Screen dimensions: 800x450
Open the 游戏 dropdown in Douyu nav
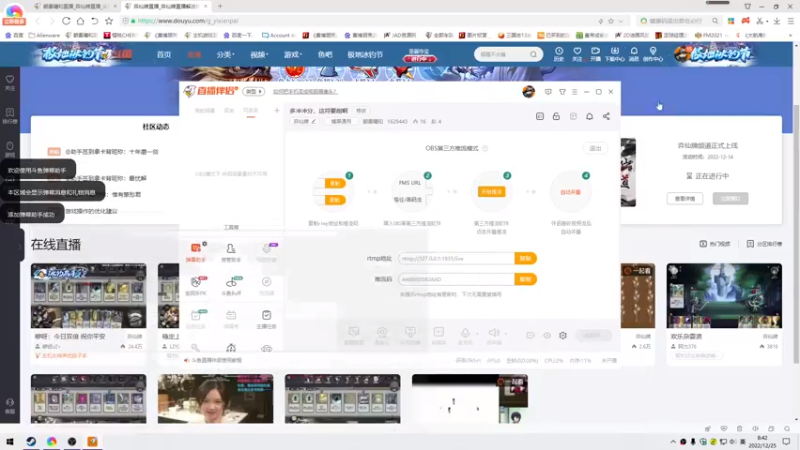click(x=293, y=55)
